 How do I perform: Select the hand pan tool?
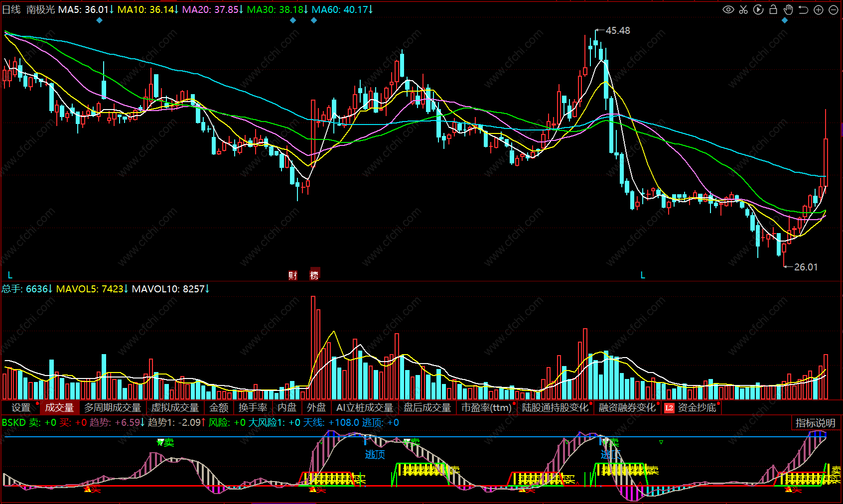click(x=788, y=9)
